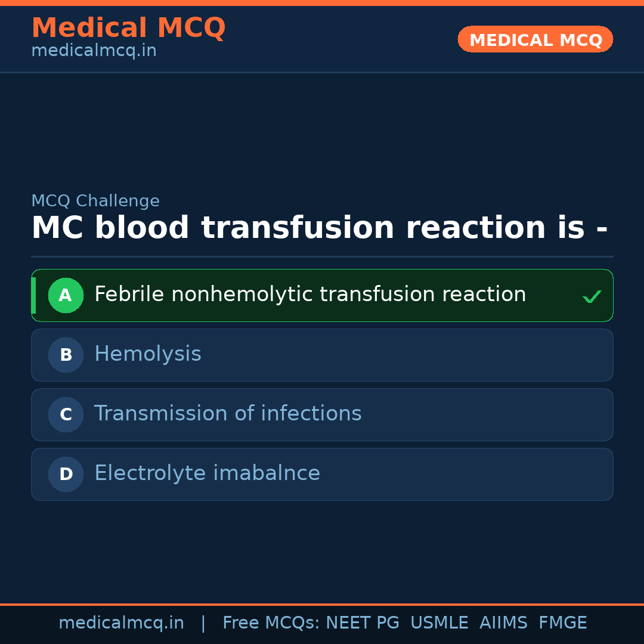
Task: Click the question 'MC blood transfusion reaction is -'
Action: point(320,228)
